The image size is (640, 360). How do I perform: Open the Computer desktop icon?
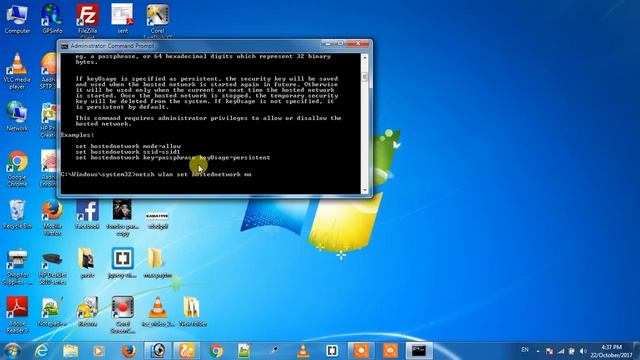(17, 19)
